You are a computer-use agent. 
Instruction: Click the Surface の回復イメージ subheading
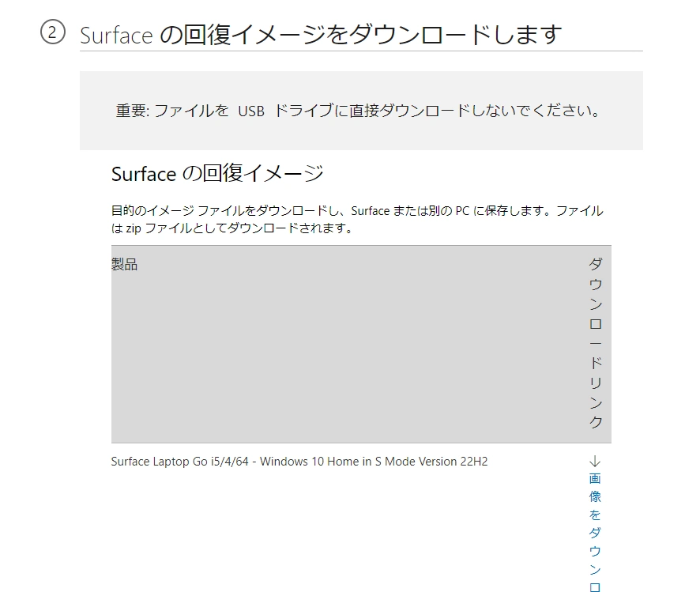click(217, 173)
